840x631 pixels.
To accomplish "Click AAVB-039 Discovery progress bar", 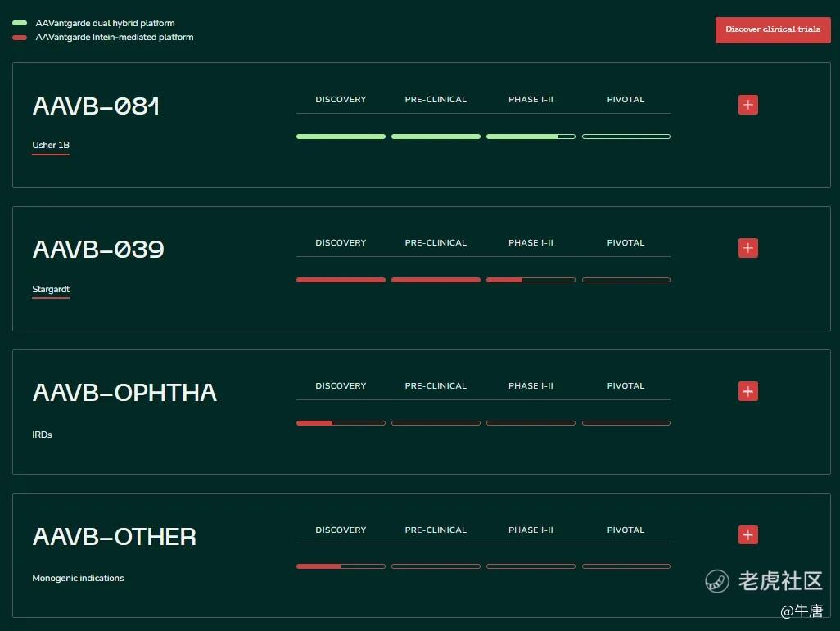I will (341, 280).
